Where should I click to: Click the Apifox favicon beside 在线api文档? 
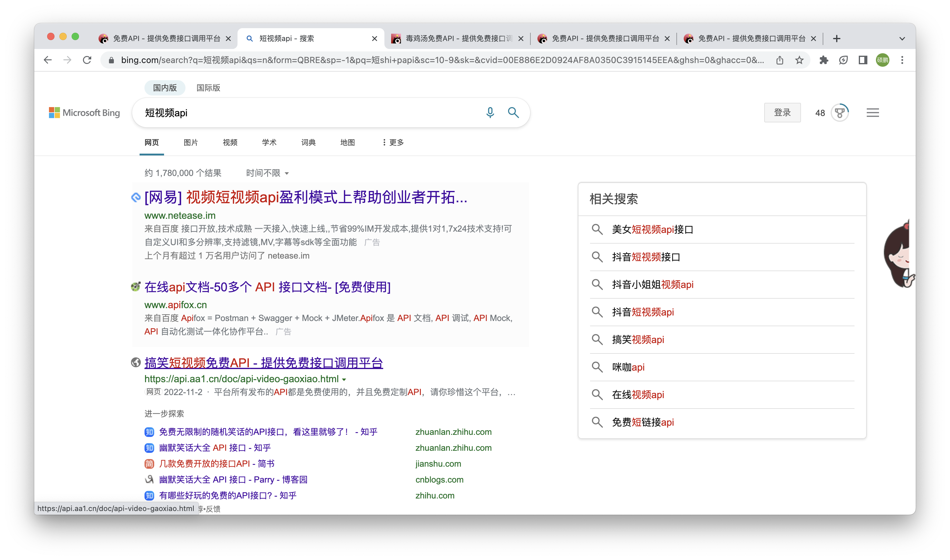[136, 287]
